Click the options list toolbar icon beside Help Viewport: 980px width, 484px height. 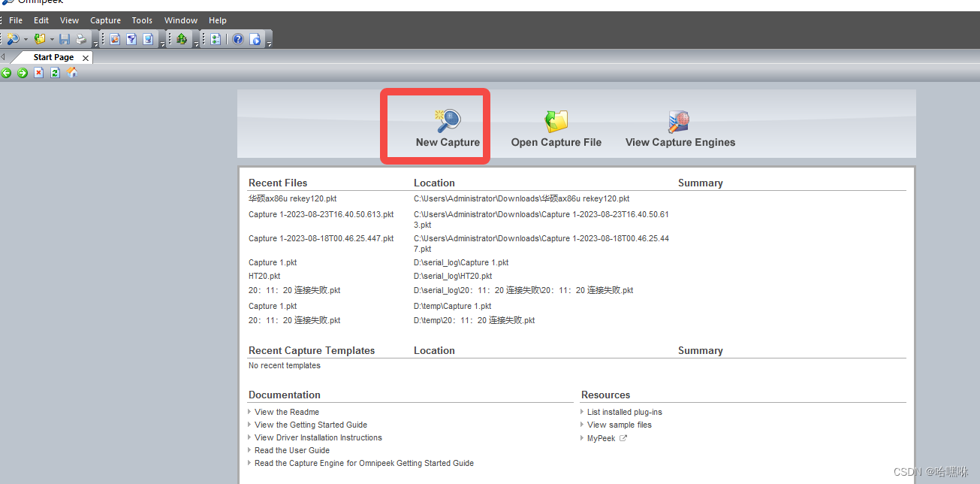pyautogui.click(x=216, y=39)
